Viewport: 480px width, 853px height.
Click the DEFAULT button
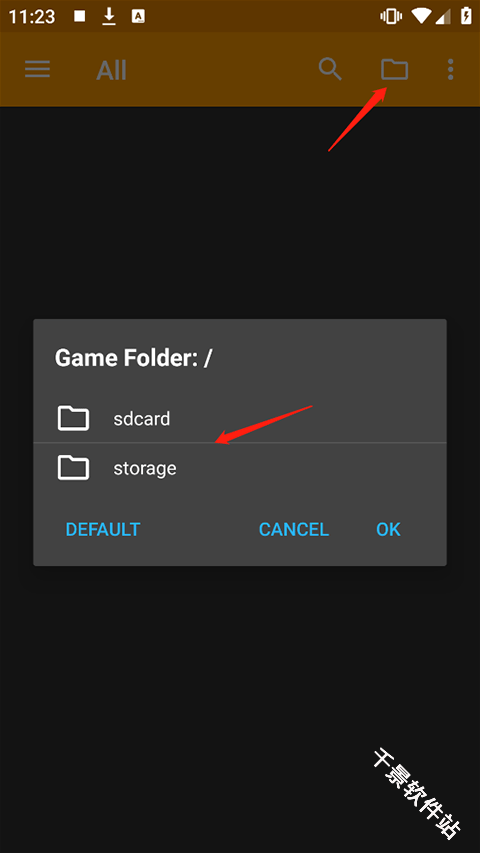point(103,529)
